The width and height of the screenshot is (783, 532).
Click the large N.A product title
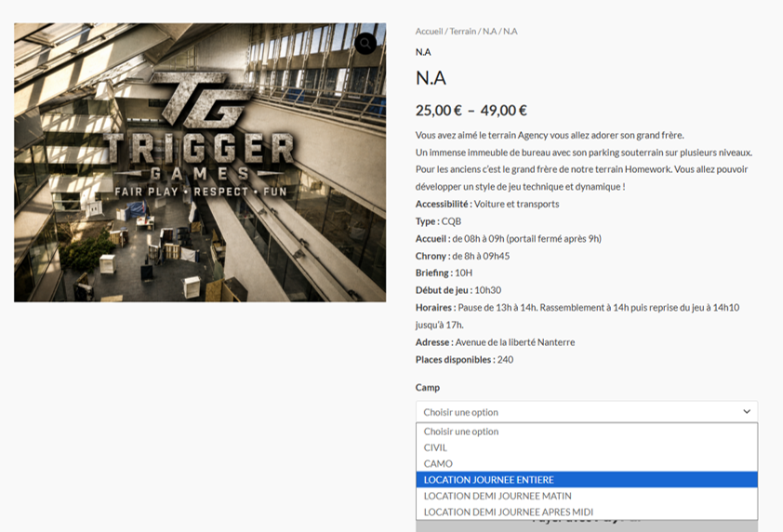pyautogui.click(x=431, y=78)
